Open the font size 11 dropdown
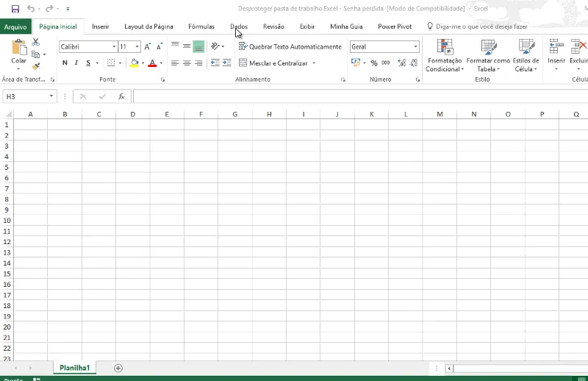Screen dimensions: 588x381 pos(137,46)
